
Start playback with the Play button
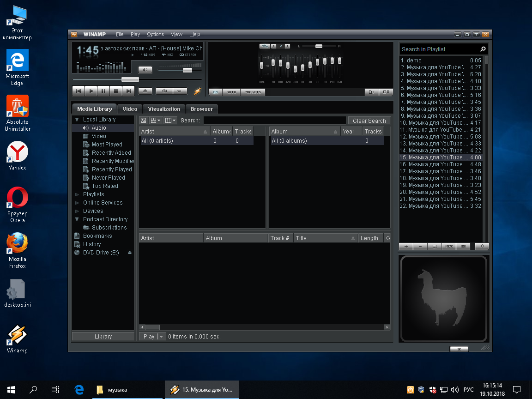(91, 91)
